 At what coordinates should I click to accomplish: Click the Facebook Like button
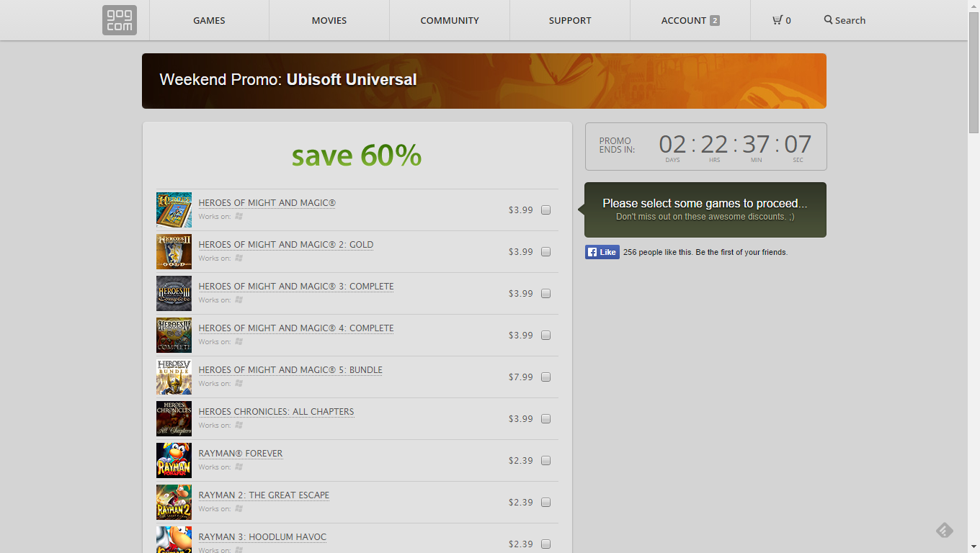(x=602, y=252)
